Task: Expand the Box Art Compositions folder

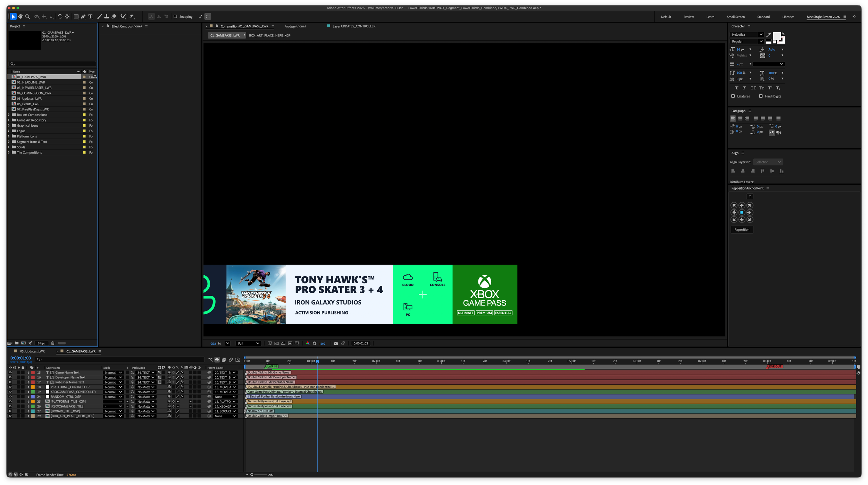Action: tap(9, 115)
